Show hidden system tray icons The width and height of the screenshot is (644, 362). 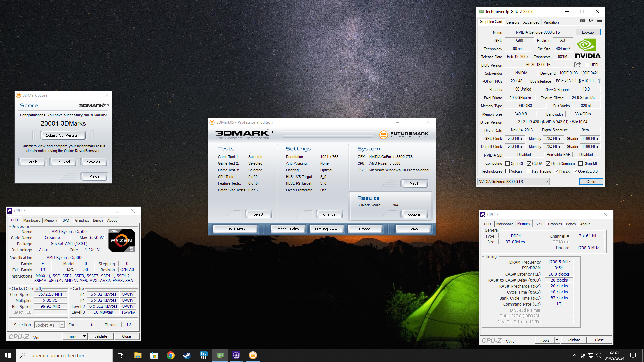[574, 355]
